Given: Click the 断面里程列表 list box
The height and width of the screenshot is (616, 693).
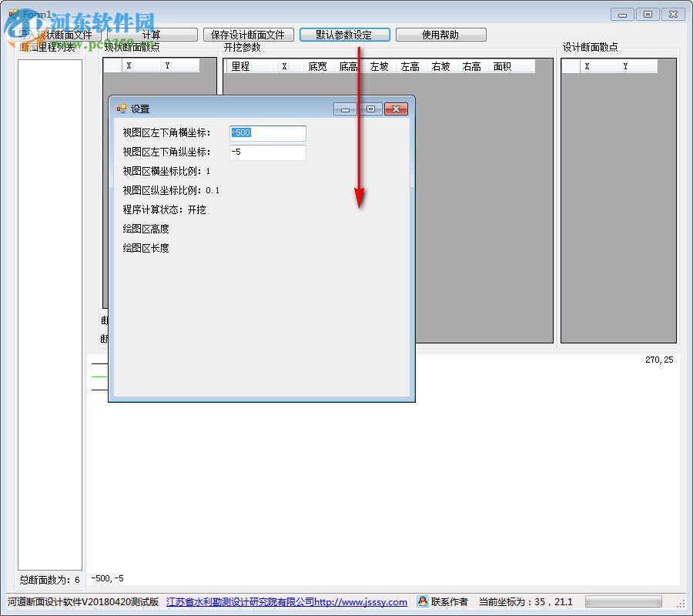Looking at the screenshot, I should click(x=50, y=315).
